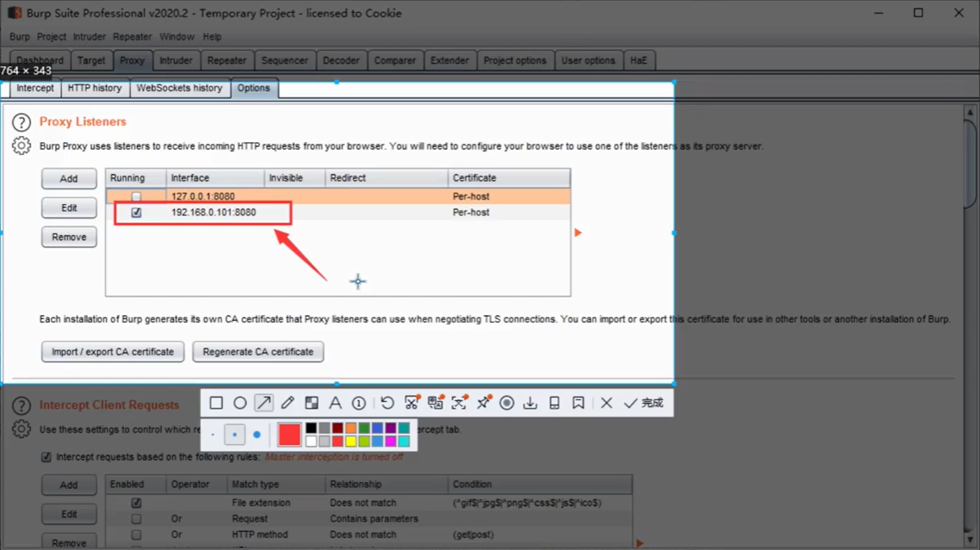Open help for Proxy Listeners
This screenshot has height=550, width=980.
pyautogui.click(x=22, y=122)
